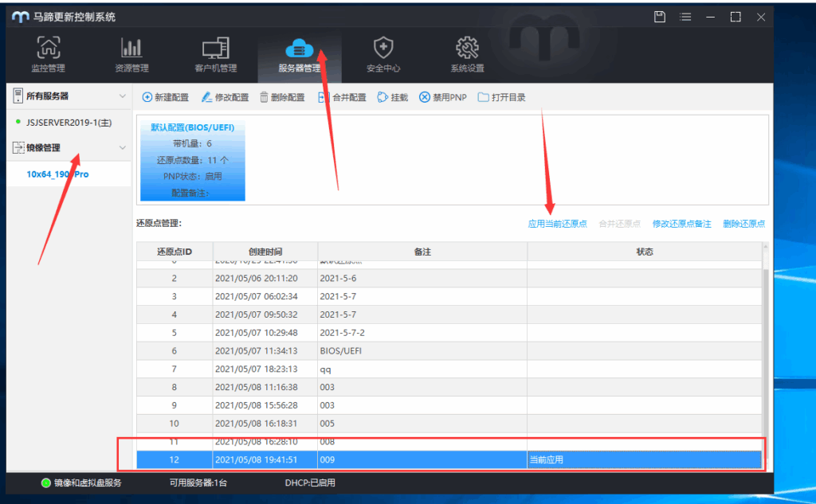Click the 应用当前还原点 link
This screenshot has height=504, width=816.
pos(557,224)
